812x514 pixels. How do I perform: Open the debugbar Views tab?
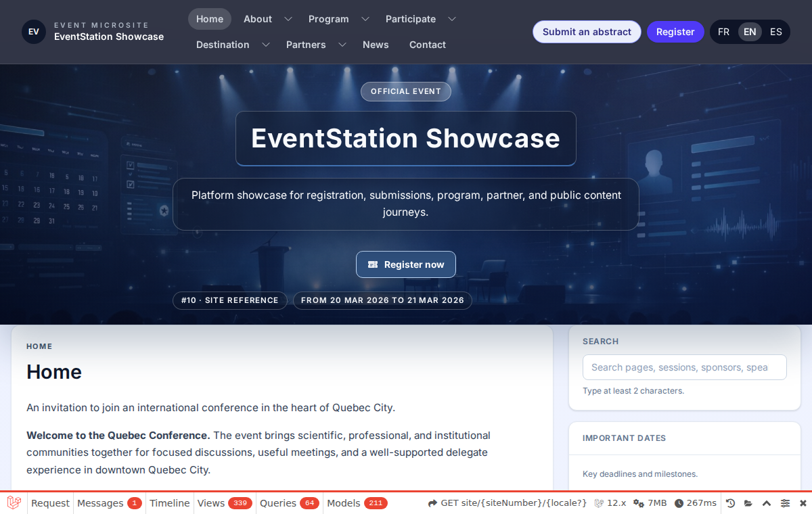(225, 503)
